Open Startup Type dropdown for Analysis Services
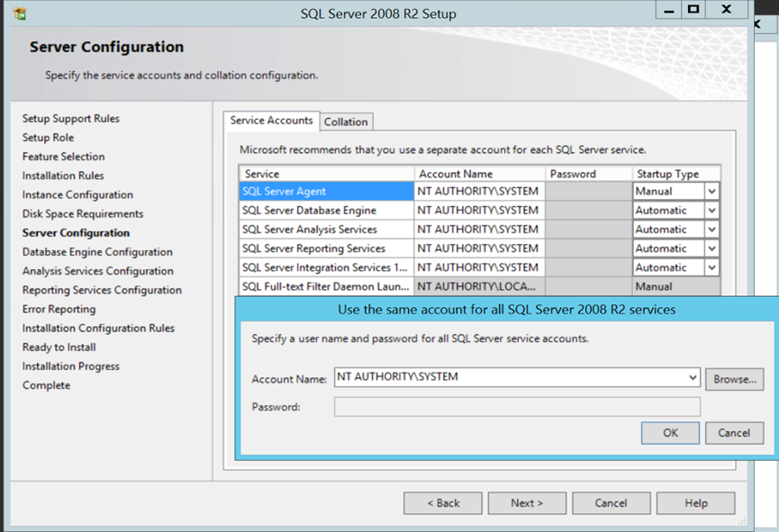779x532 pixels. pyautogui.click(x=711, y=230)
